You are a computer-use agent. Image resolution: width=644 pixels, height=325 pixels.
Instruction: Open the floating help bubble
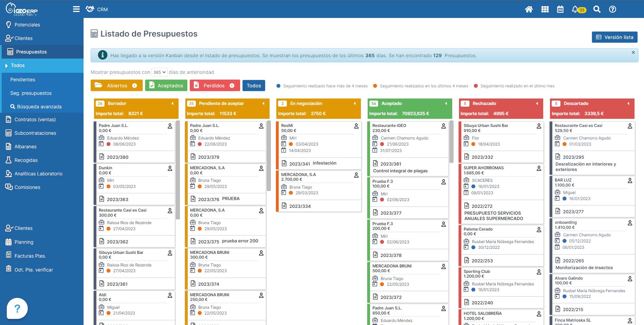[x=17, y=308]
